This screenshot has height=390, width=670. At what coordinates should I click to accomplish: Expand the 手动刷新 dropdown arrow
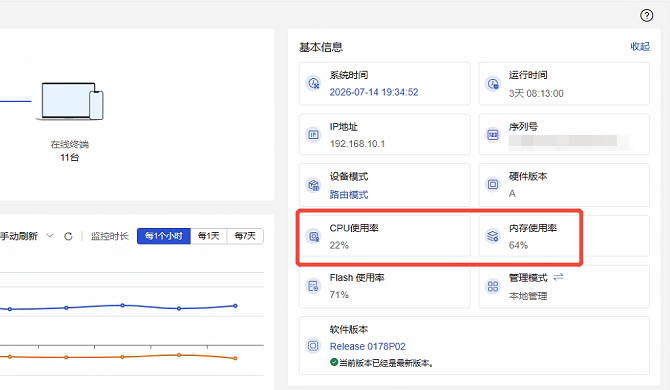(x=50, y=236)
